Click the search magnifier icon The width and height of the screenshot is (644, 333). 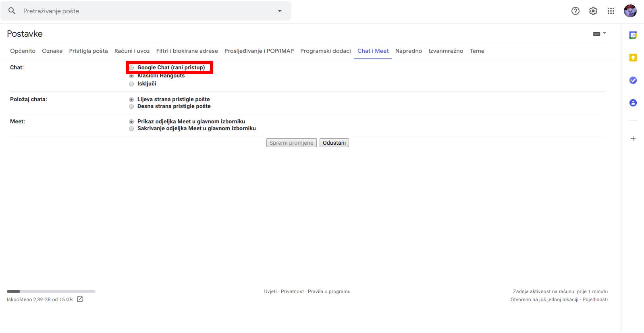pyautogui.click(x=12, y=11)
